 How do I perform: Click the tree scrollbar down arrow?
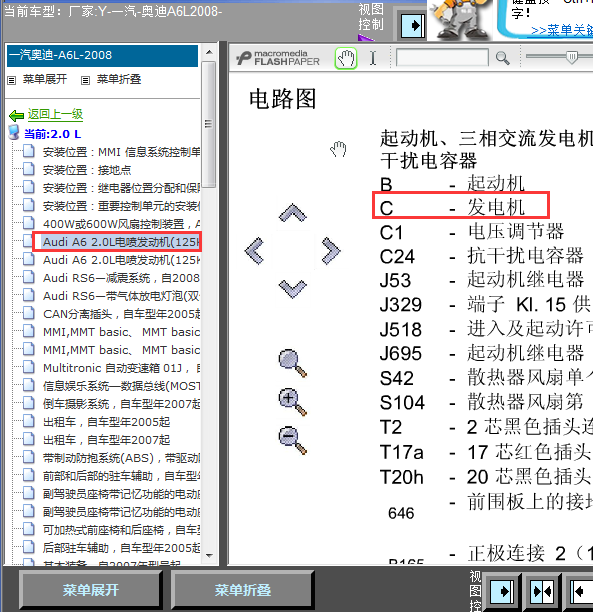tap(209, 555)
